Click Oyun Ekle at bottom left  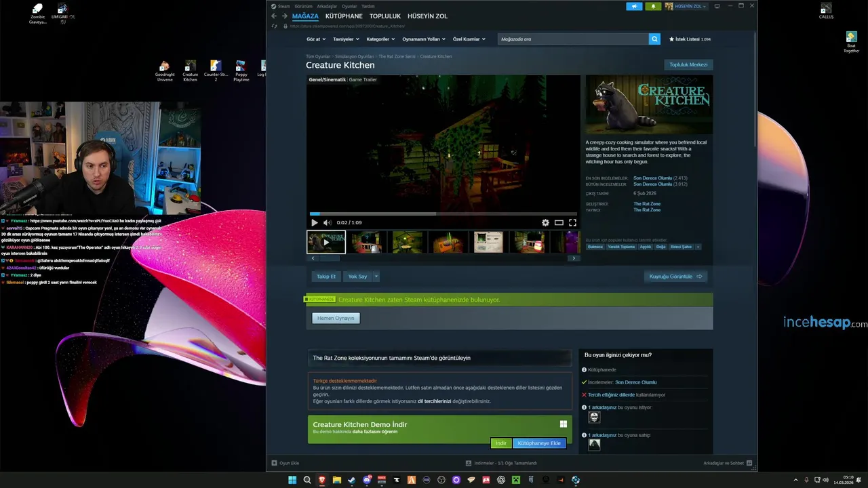point(285,463)
